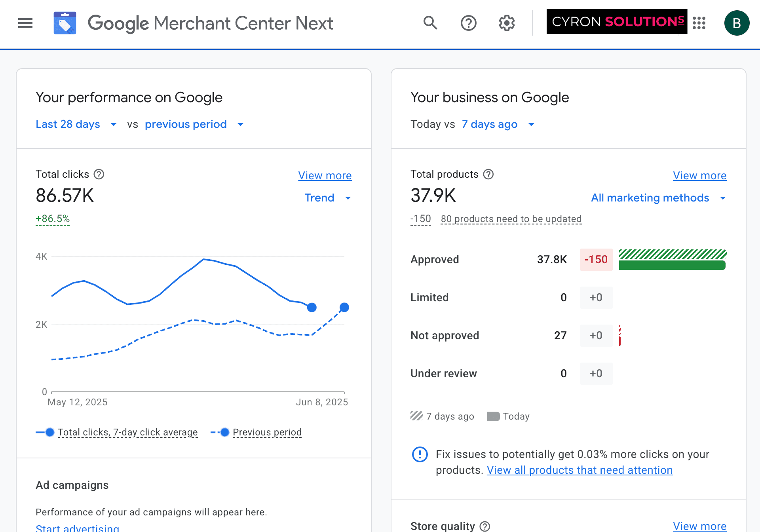Click the Previous period legend entry

[x=267, y=432]
